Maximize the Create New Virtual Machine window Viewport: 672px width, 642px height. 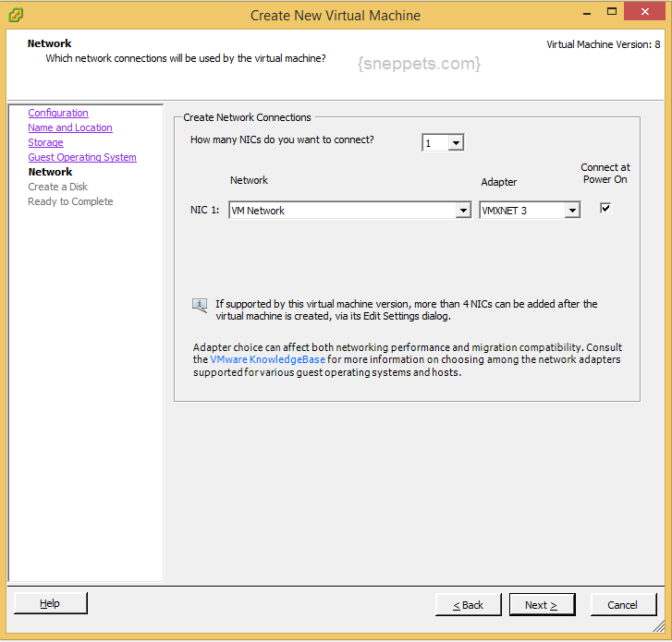[x=612, y=12]
